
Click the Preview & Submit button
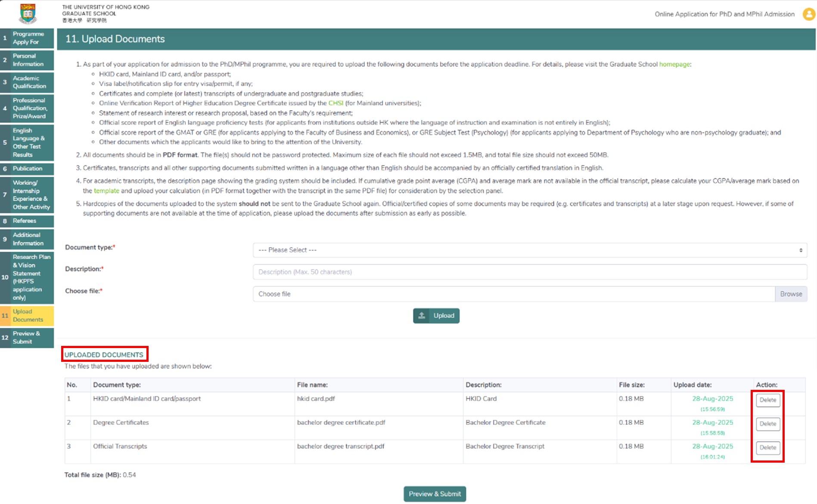(x=435, y=494)
